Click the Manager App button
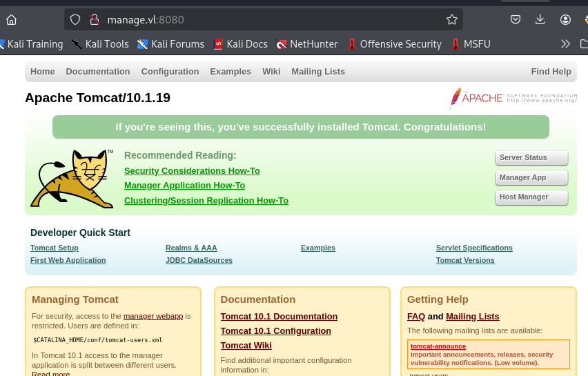588x376 pixels. [531, 177]
